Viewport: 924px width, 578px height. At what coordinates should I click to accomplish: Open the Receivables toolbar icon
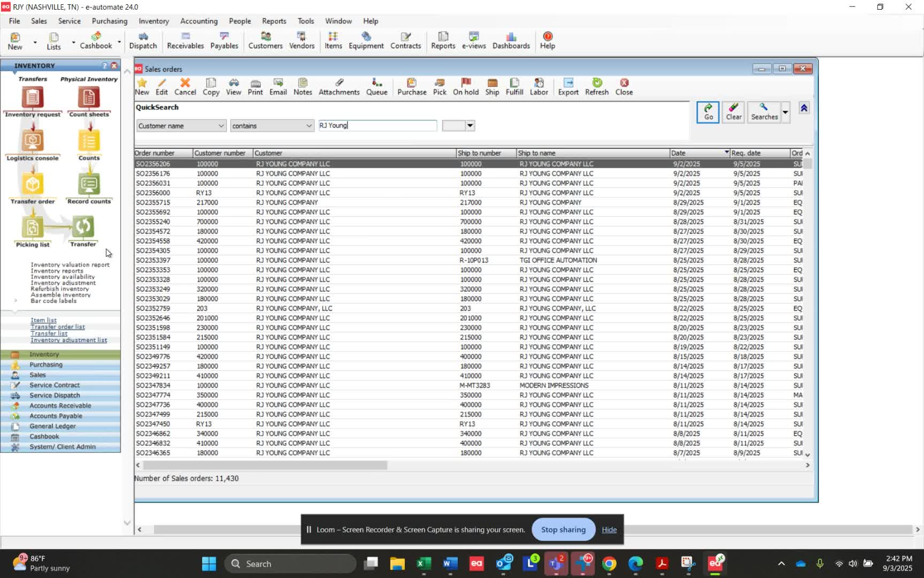[185, 41]
